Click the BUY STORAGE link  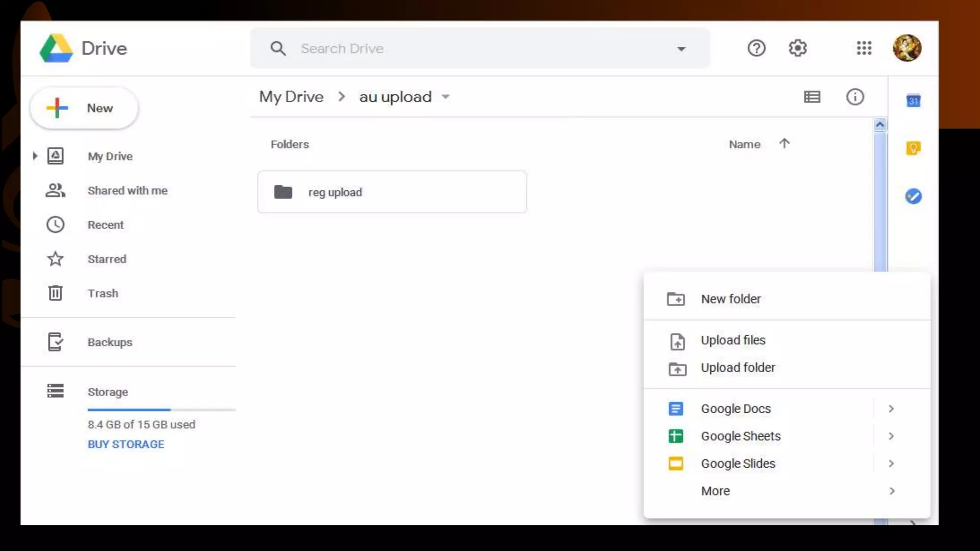pyautogui.click(x=126, y=444)
